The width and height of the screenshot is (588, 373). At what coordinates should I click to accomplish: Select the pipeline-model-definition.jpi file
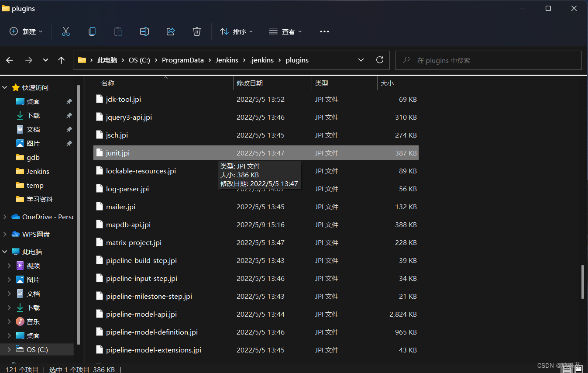tap(256, 332)
